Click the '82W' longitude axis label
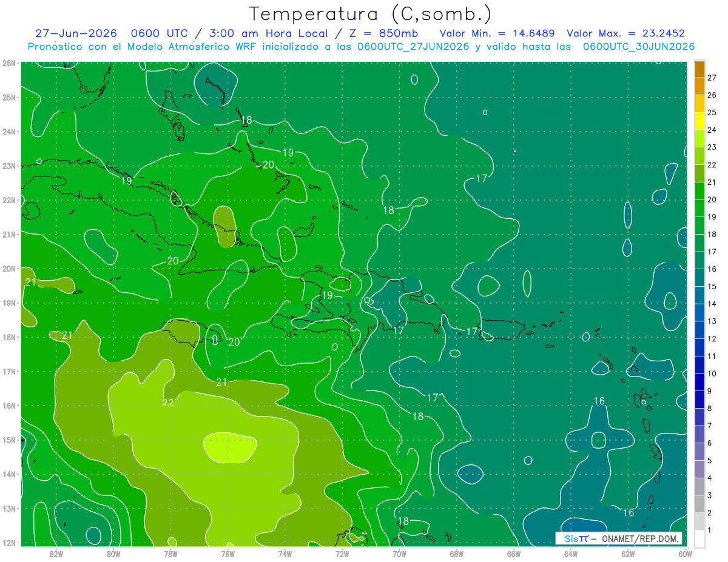The image size is (728, 562). pos(56,554)
